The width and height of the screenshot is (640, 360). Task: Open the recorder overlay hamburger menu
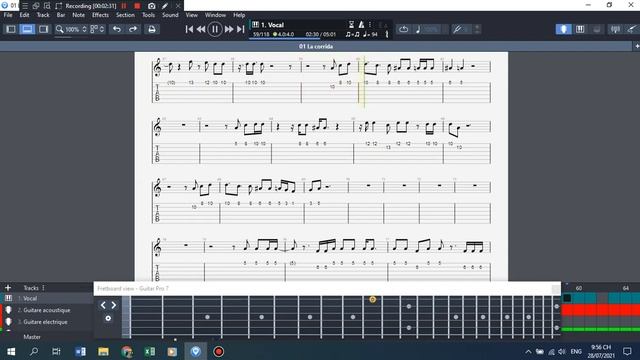coord(25,6)
